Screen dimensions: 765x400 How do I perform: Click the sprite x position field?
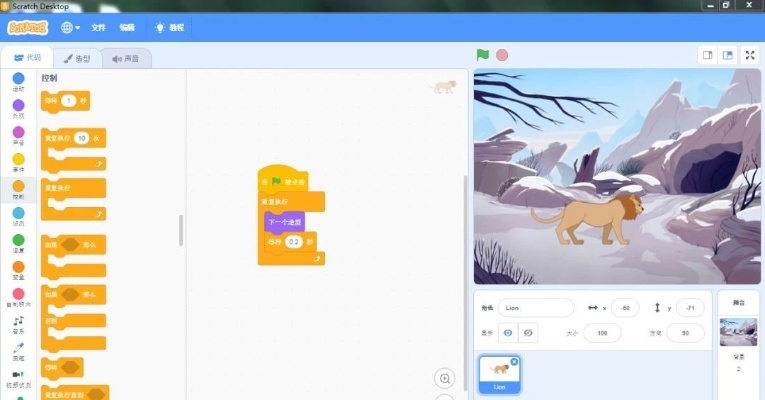pyautogui.click(x=625, y=308)
